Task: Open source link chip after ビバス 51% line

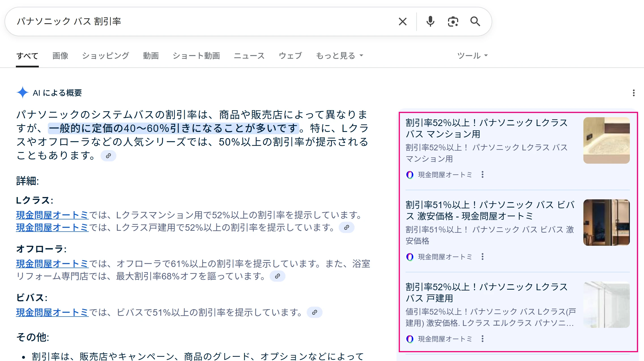Action: pos(315,312)
